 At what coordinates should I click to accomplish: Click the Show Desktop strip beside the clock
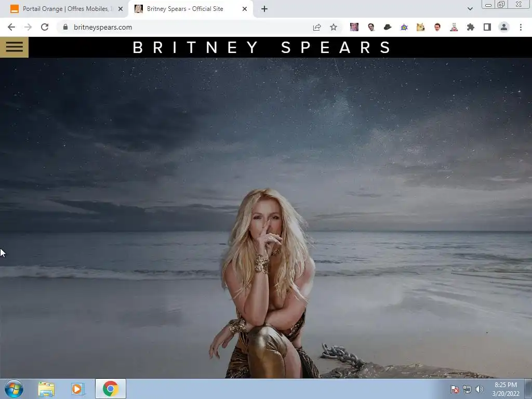(x=528, y=389)
